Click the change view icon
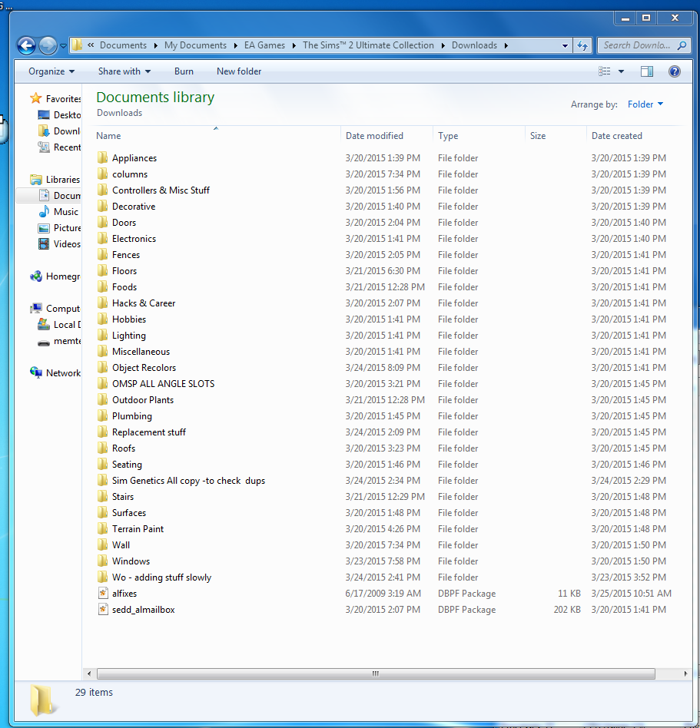This screenshot has width=700, height=728. coord(605,71)
